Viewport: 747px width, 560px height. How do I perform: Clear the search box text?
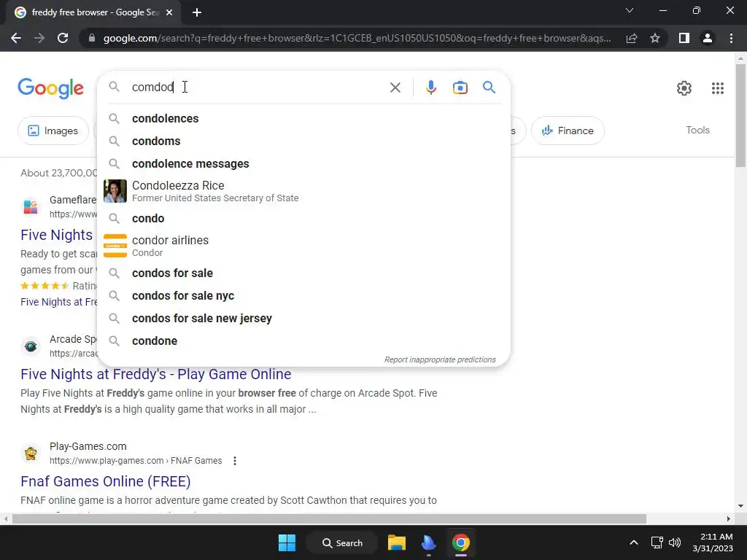click(x=395, y=87)
